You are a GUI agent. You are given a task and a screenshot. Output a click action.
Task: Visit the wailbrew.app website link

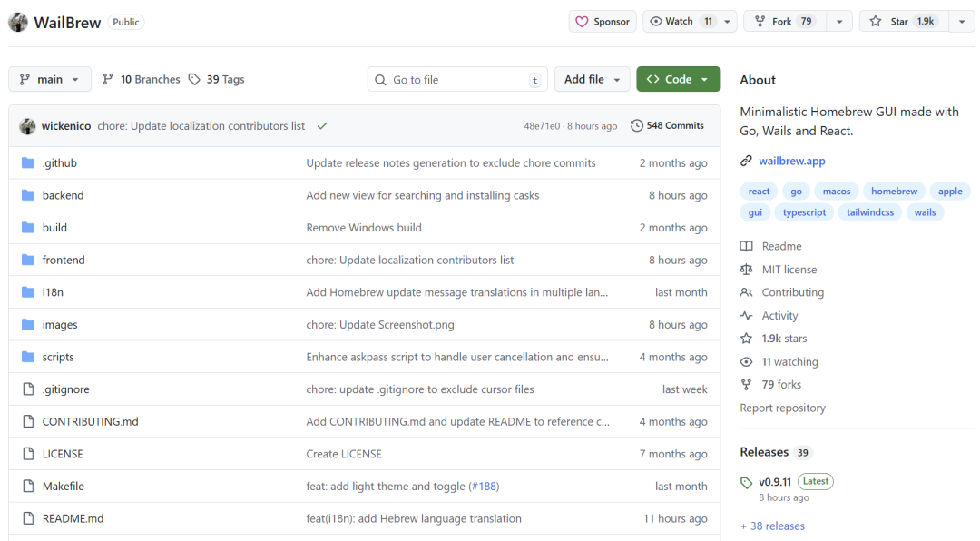(791, 162)
